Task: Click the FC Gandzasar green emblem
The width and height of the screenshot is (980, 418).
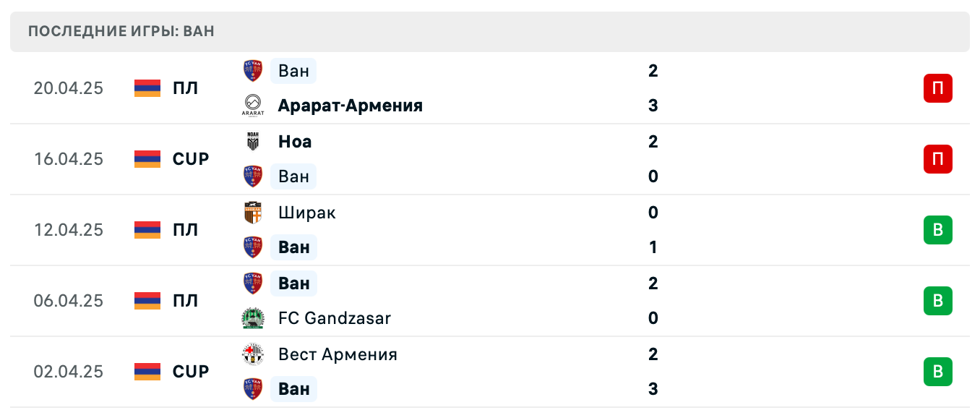Action: pyautogui.click(x=252, y=318)
